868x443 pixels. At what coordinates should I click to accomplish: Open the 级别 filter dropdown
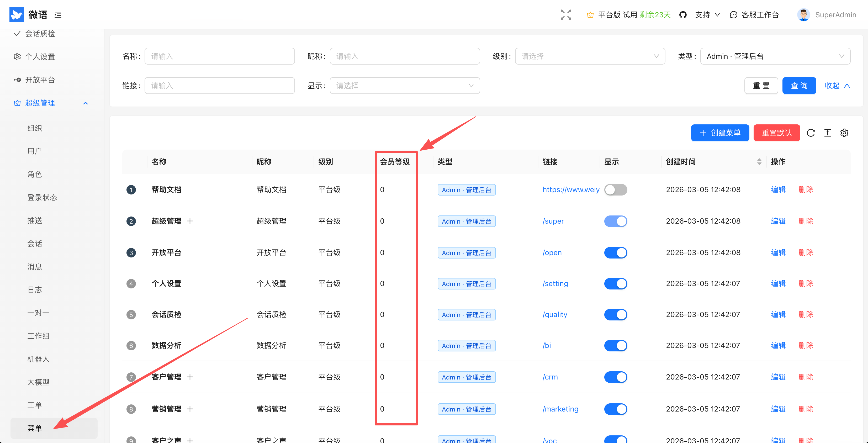click(590, 56)
